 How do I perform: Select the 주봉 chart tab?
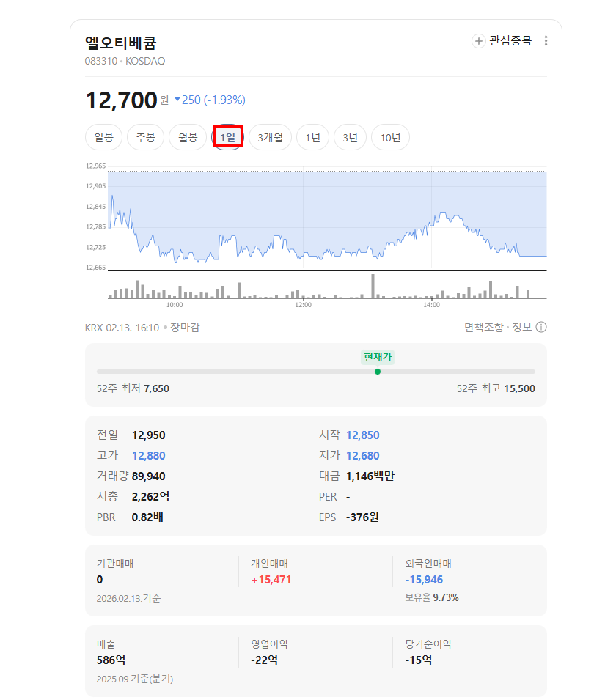(145, 137)
